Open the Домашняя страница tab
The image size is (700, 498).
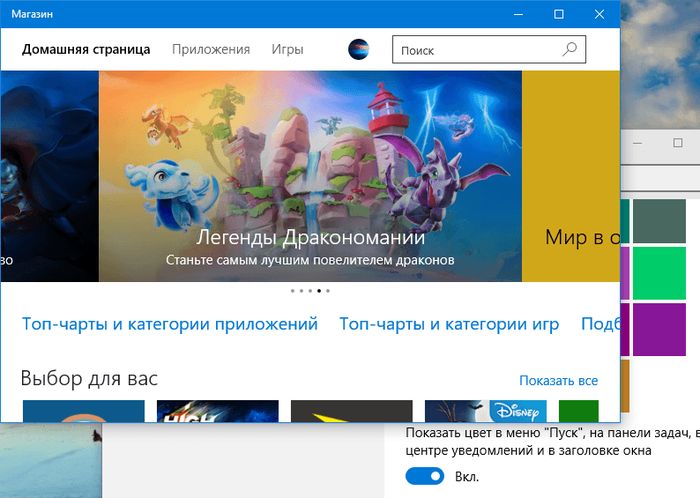point(86,49)
